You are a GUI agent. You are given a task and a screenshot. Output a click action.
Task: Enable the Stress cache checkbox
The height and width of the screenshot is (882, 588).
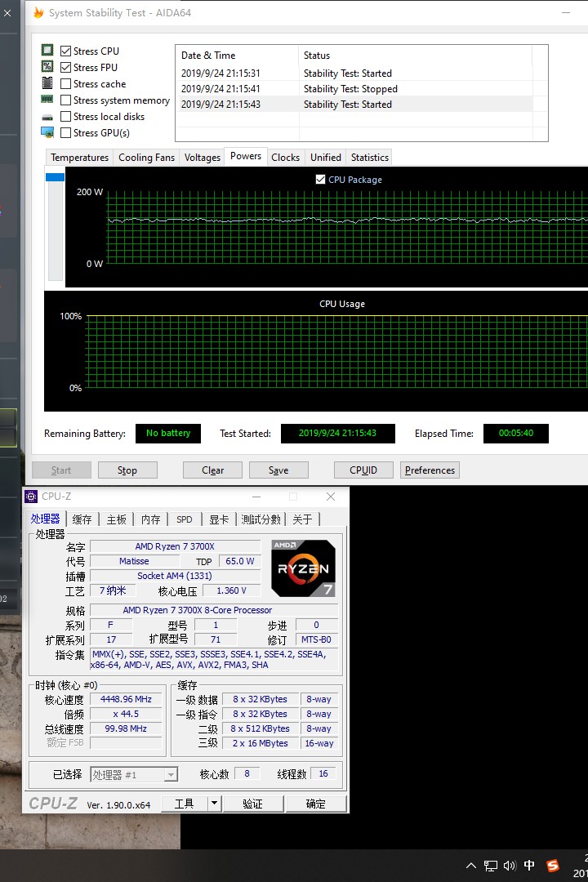66,84
